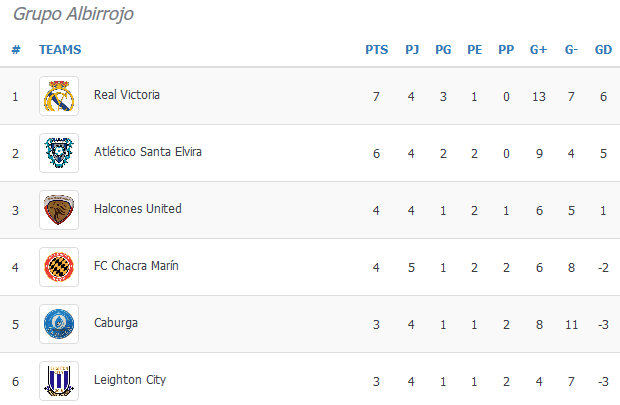Click the G+ column header

(538, 49)
